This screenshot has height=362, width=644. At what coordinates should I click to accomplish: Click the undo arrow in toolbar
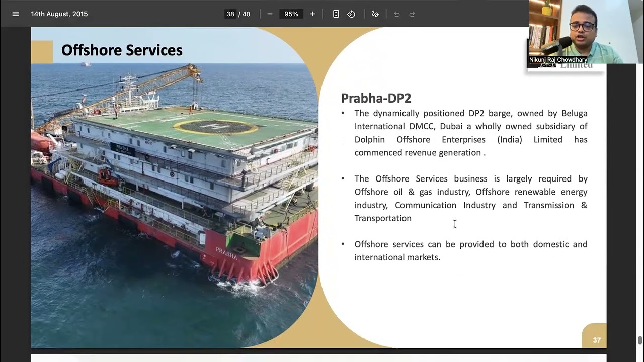(396, 14)
